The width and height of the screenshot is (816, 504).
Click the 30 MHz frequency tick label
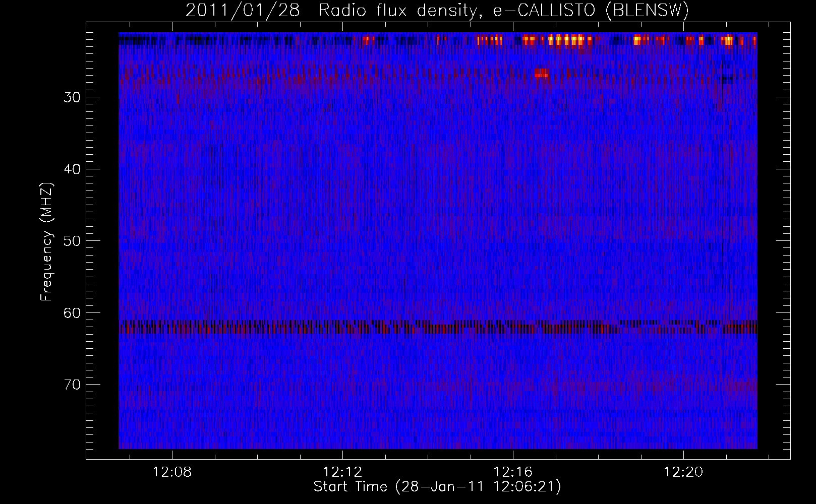pyautogui.click(x=72, y=97)
